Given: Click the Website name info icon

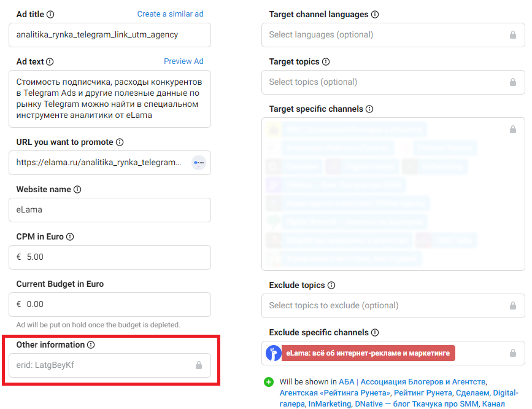Looking at the screenshot, I should pyautogui.click(x=77, y=189).
